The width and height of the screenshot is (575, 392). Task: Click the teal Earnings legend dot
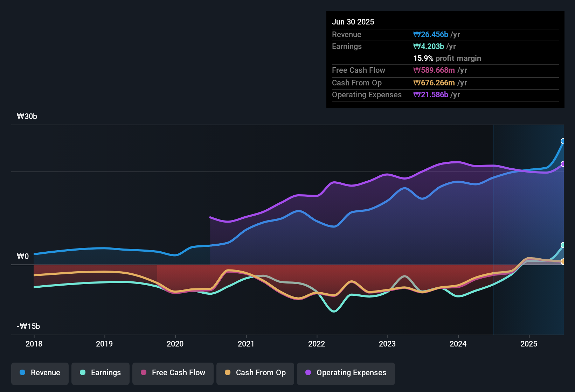[x=83, y=373]
